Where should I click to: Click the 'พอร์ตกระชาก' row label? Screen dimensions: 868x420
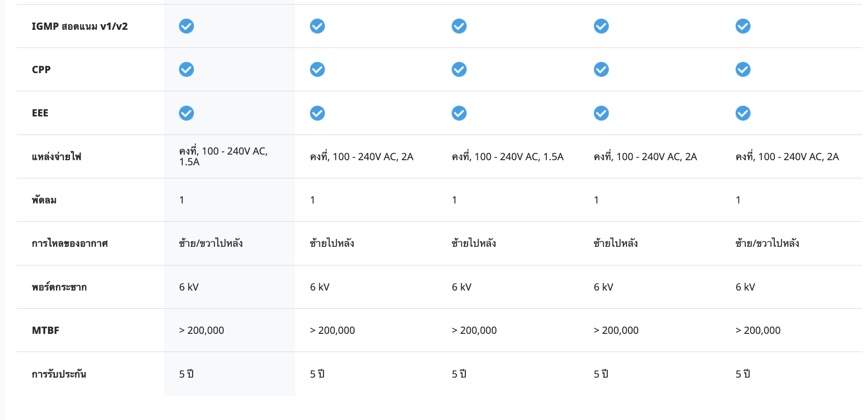(x=59, y=287)
